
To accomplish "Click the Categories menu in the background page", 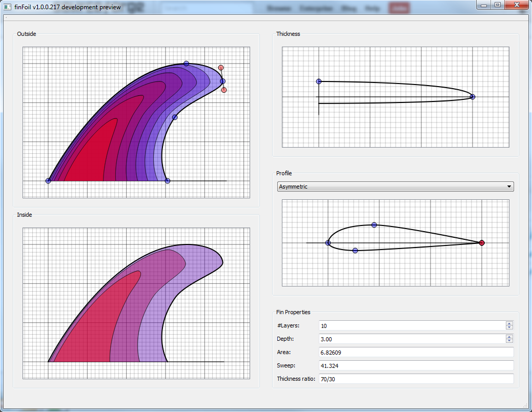I will pyautogui.click(x=316, y=8).
